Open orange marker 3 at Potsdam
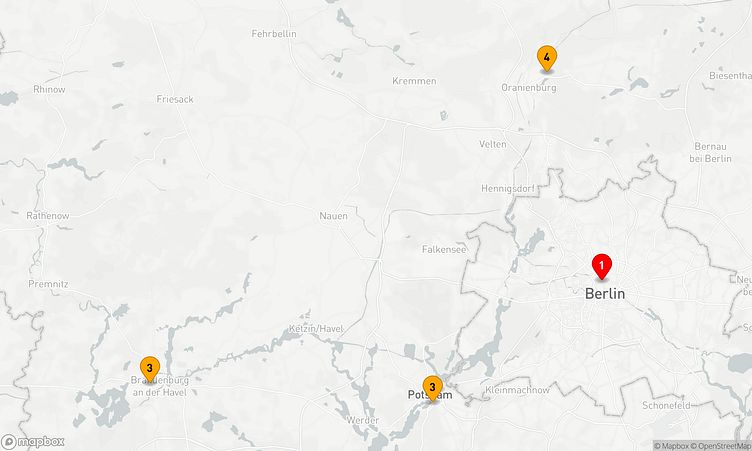 [x=432, y=388]
